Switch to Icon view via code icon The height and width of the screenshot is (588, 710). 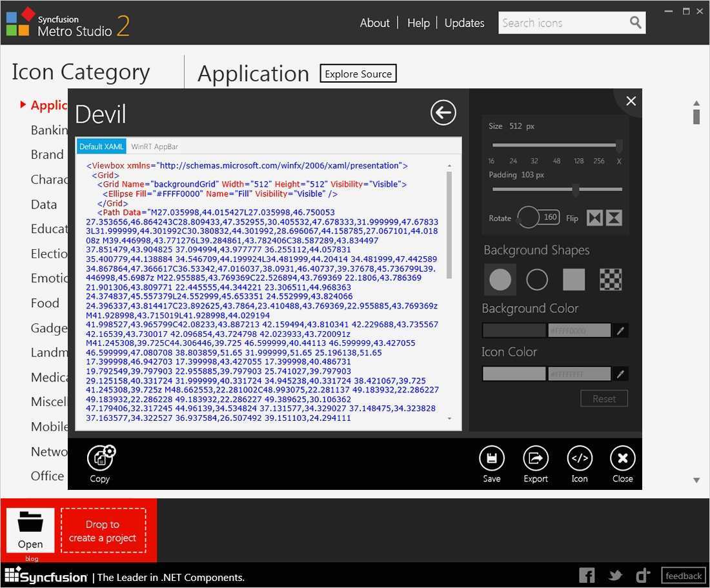click(579, 458)
